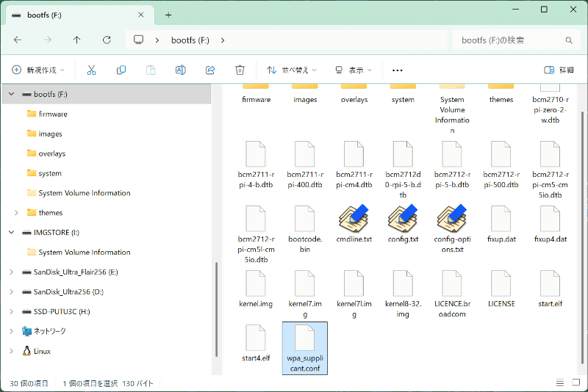This screenshot has width=588, height=392.
Task: Expand SanDisk_Ultra_Flair256 (E:) node
Action: pos(12,272)
